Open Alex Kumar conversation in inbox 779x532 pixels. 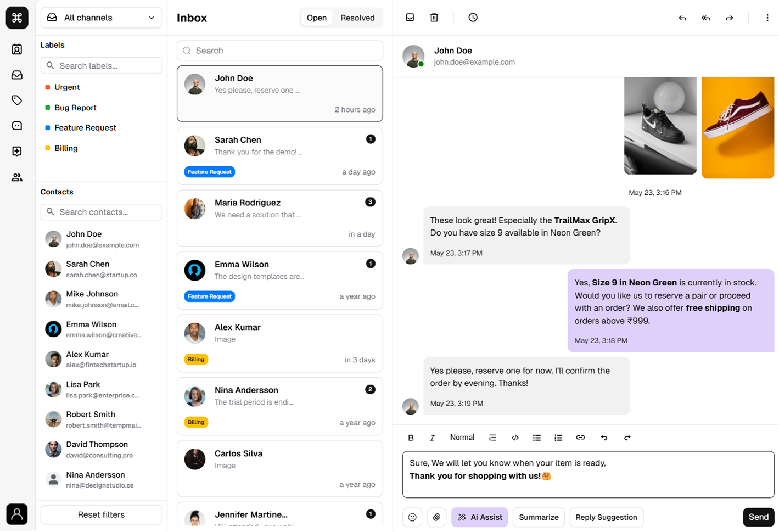(280, 343)
